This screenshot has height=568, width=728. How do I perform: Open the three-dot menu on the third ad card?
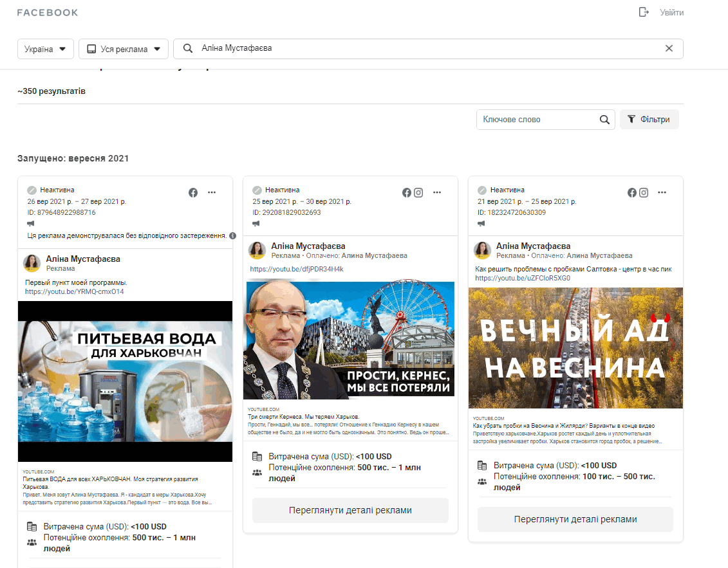662,192
